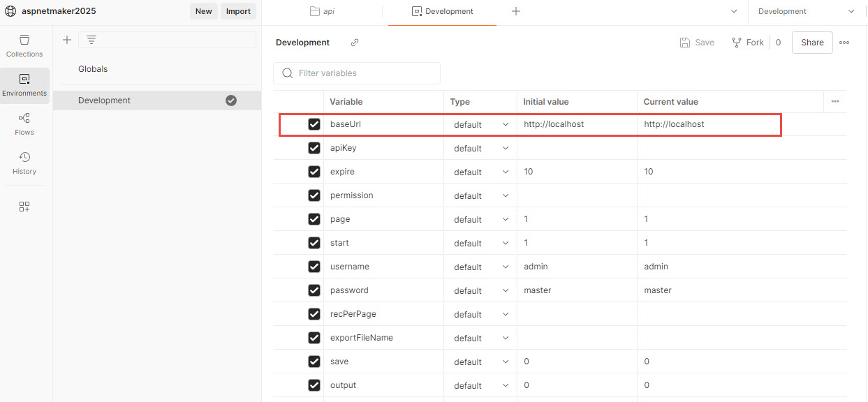Click the Import button
Image resolution: width=868 pixels, height=402 pixels.
tap(238, 11)
